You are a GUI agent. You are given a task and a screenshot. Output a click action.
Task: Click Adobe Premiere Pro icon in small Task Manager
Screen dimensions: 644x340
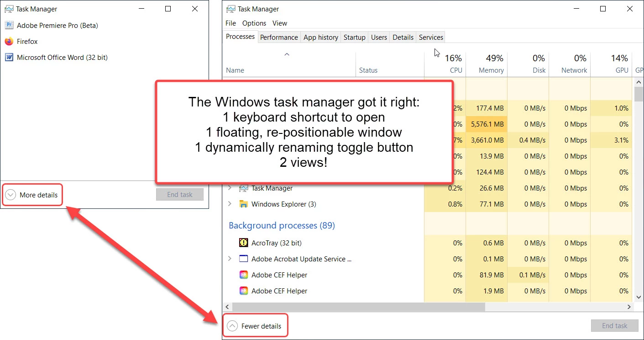[x=9, y=26]
